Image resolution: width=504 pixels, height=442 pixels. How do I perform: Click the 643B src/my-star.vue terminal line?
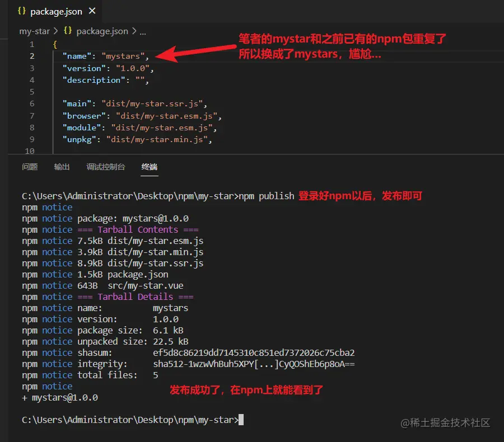tap(102, 285)
